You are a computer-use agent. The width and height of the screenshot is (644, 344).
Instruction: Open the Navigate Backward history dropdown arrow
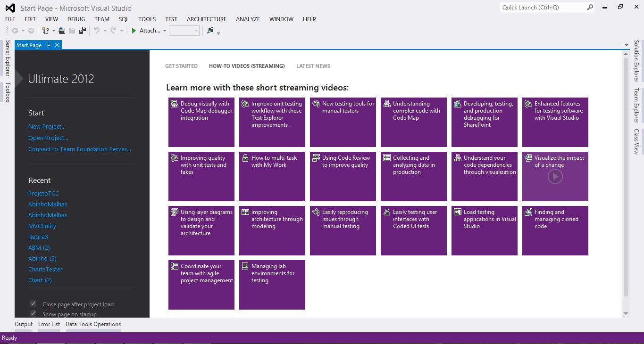(23, 31)
